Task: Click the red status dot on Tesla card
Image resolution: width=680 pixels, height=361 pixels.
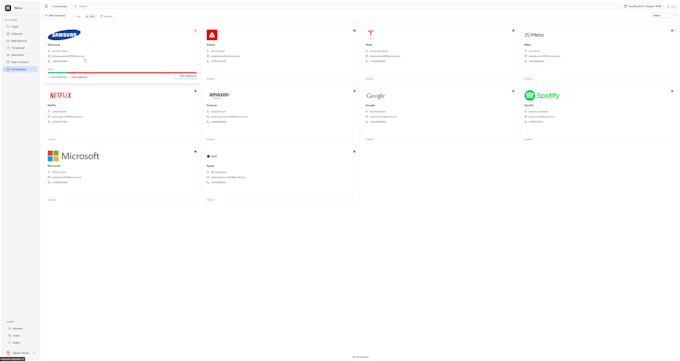Action: click(x=513, y=30)
